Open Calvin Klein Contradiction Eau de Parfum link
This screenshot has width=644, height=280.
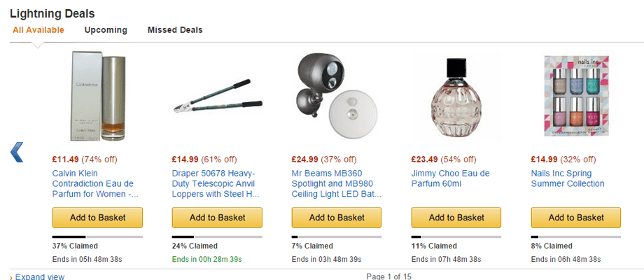[x=95, y=183]
